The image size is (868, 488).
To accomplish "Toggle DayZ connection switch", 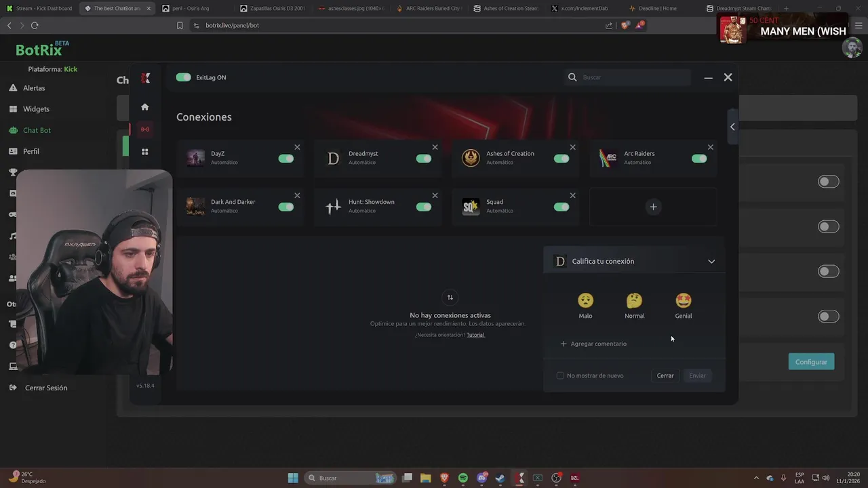I will [286, 159].
